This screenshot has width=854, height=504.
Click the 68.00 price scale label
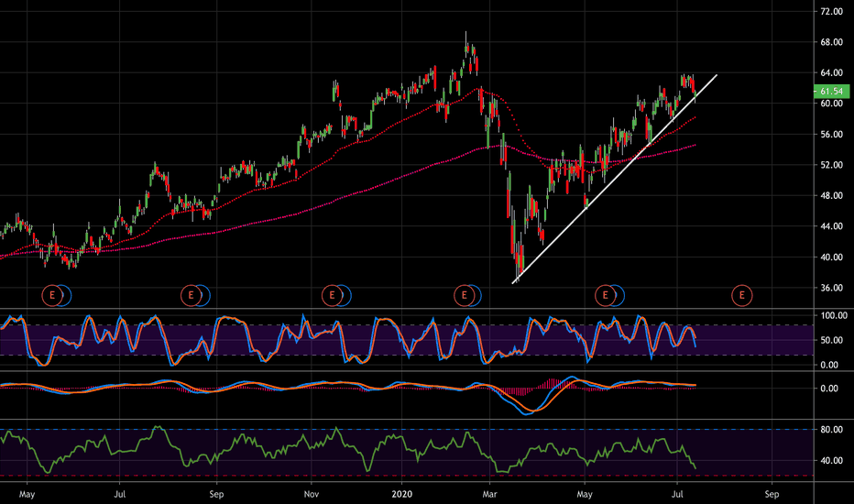click(x=831, y=42)
